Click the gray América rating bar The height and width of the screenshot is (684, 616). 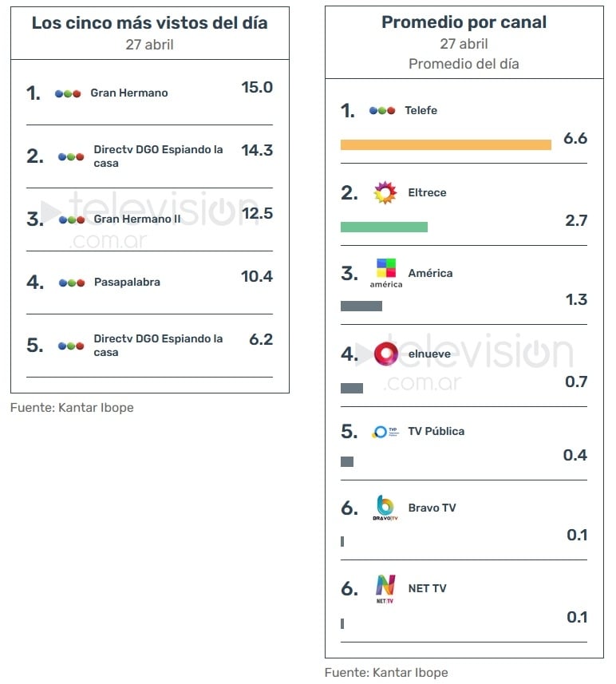361,306
